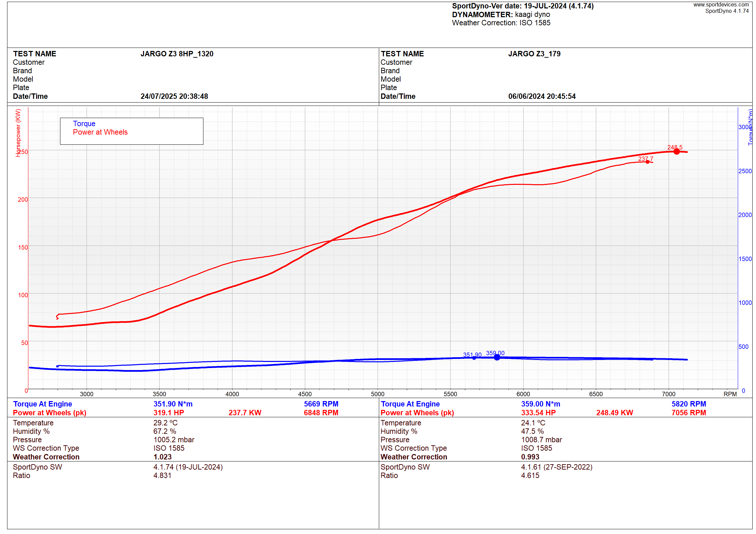Select test name JARGO Z3_179
The width and height of the screenshot is (756, 534).
tap(534, 54)
